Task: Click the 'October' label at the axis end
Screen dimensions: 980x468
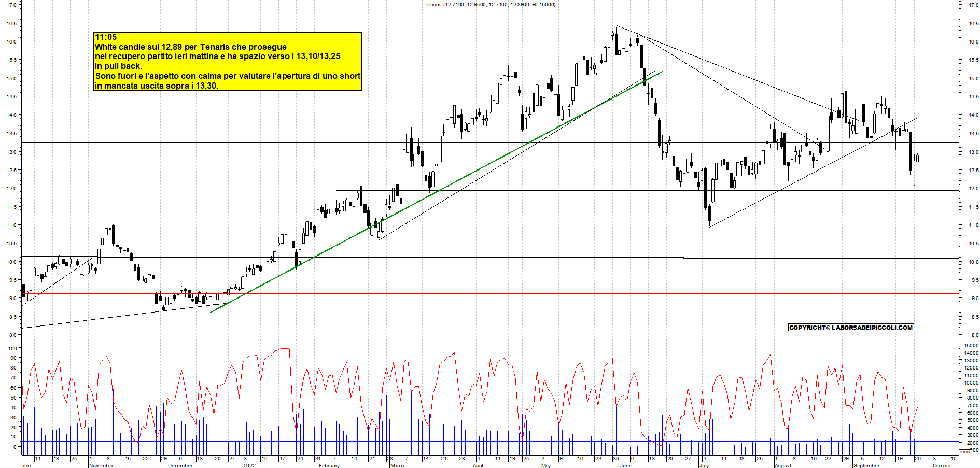Action: tap(942, 465)
